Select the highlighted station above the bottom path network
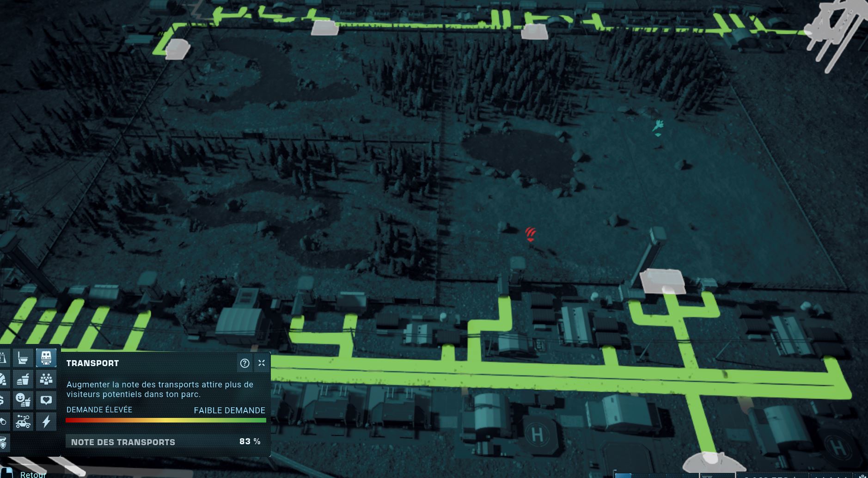This screenshot has height=478, width=868. (x=662, y=281)
